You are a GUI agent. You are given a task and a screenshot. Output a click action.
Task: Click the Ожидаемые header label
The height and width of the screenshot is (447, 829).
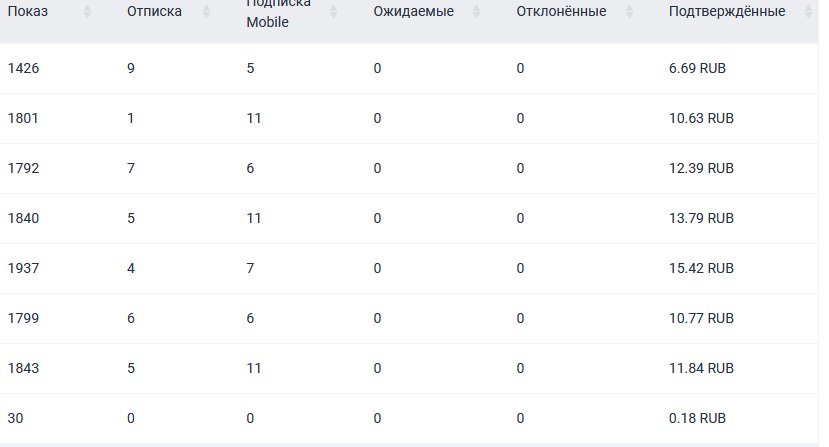point(413,11)
